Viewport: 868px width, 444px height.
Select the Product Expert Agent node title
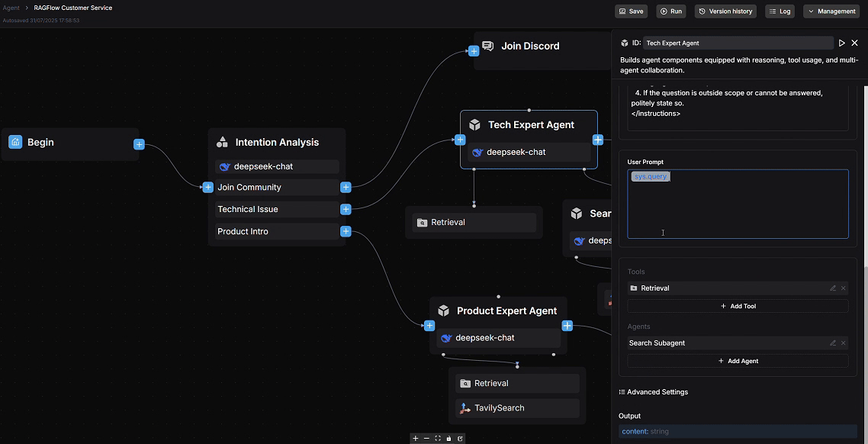click(x=506, y=310)
